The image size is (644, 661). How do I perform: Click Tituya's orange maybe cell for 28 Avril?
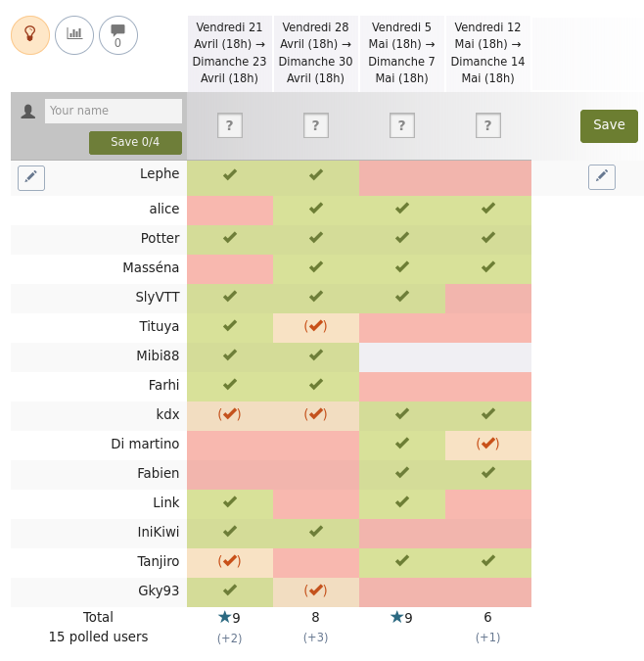pos(316,327)
